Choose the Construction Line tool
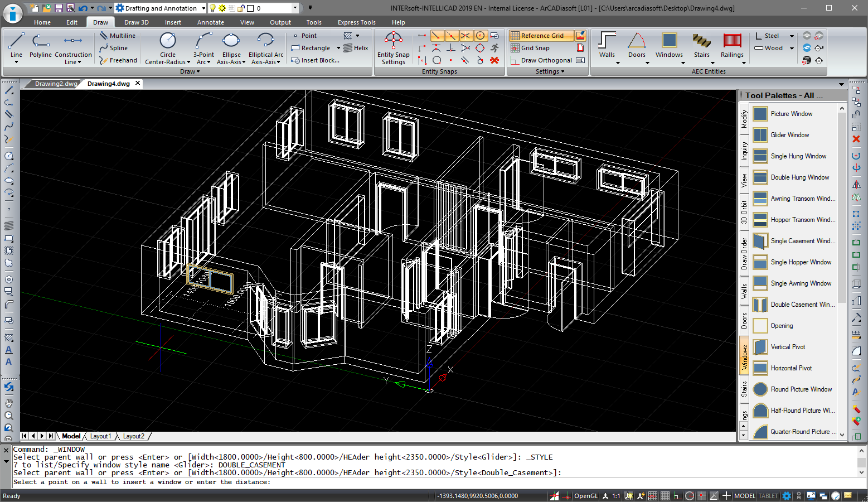 pyautogui.click(x=73, y=47)
